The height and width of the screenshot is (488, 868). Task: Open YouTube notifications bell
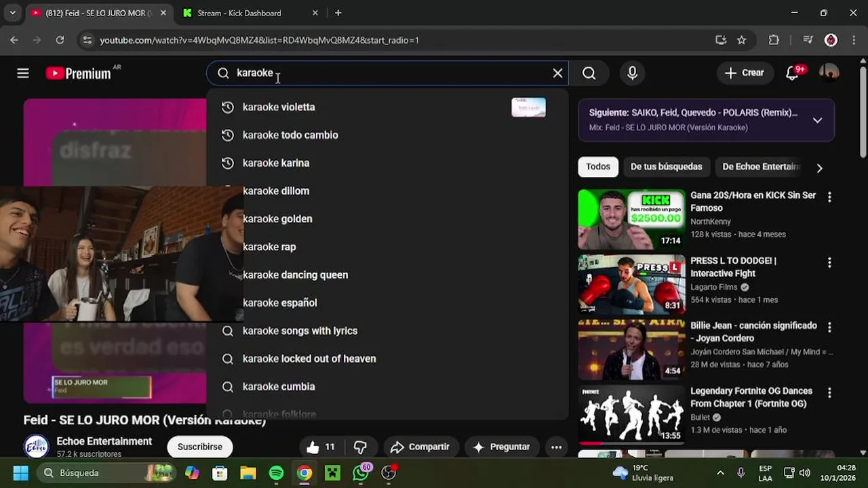(793, 73)
